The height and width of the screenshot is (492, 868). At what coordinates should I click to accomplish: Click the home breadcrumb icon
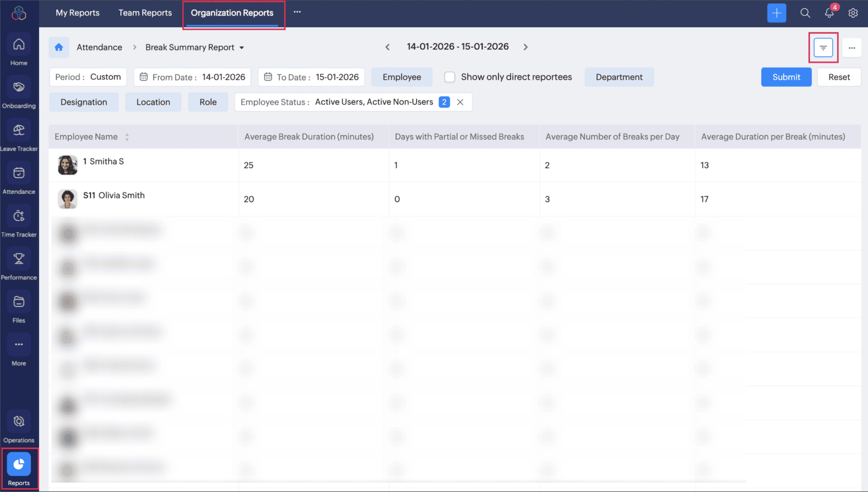(x=59, y=47)
